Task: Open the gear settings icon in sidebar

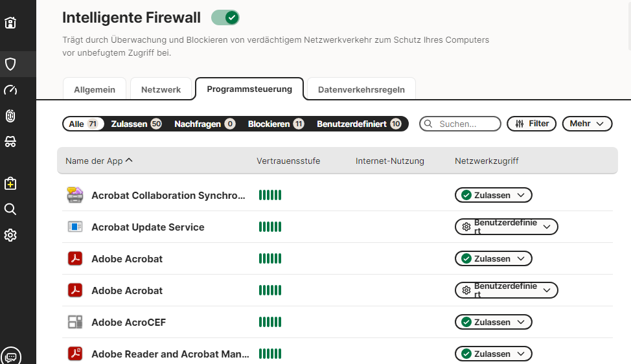Action: (10, 235)
